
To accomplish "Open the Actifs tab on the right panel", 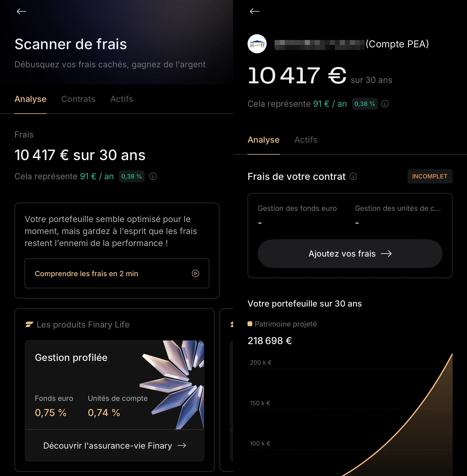I will click(x=306, y=140).
